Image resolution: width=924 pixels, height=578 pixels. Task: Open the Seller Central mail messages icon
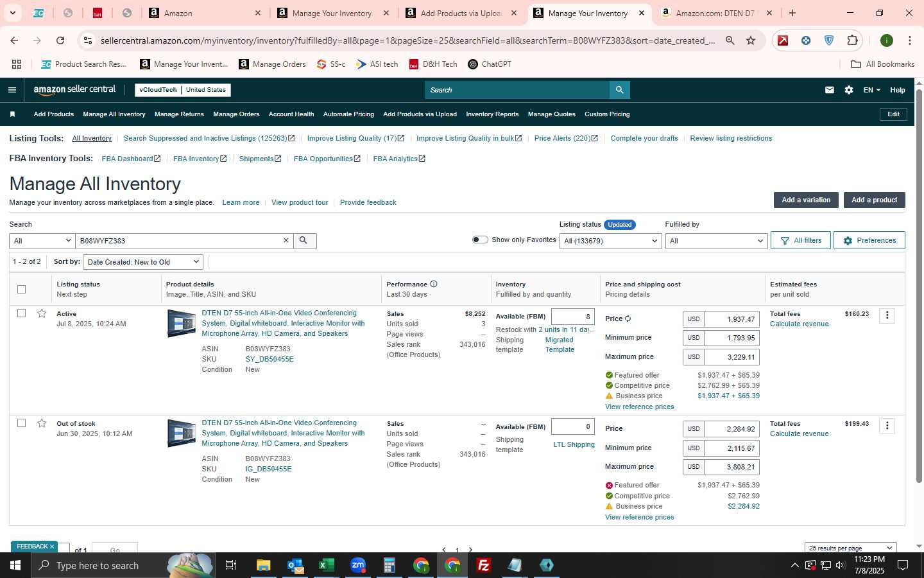tap(830, 90)
